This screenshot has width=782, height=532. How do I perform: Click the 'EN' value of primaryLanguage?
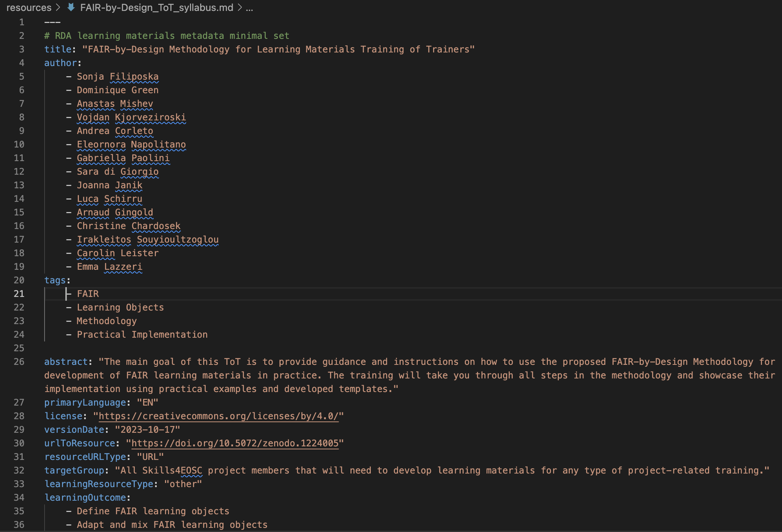[x=148, y=402]
